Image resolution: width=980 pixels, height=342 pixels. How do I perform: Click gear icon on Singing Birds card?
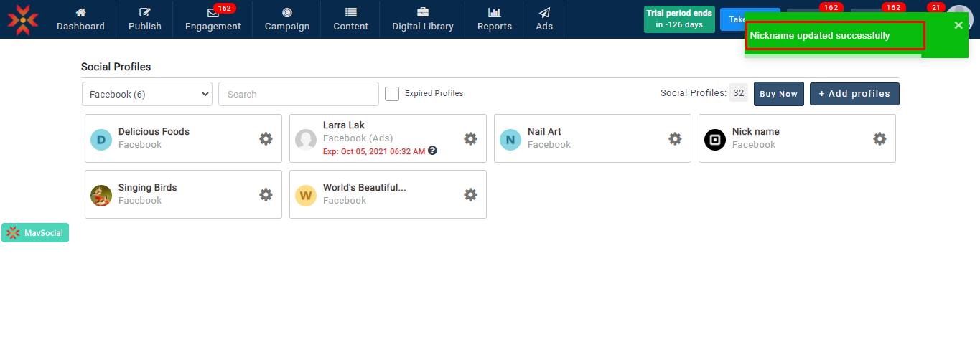[266, 194]
